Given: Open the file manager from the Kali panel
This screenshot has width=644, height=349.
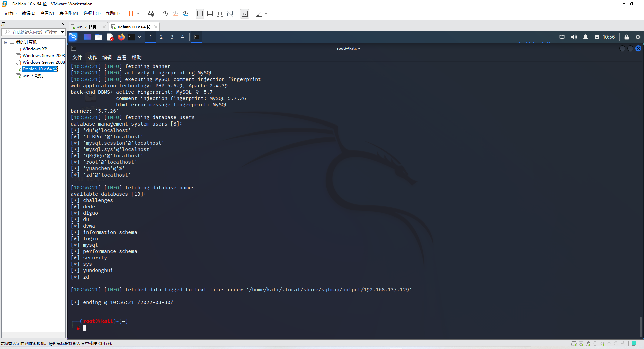Looking at the screenshot, I should click(98, 37).
